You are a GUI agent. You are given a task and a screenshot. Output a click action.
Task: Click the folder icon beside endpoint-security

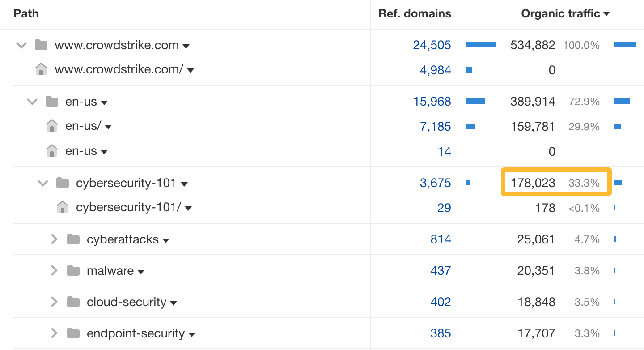point(73,333)
